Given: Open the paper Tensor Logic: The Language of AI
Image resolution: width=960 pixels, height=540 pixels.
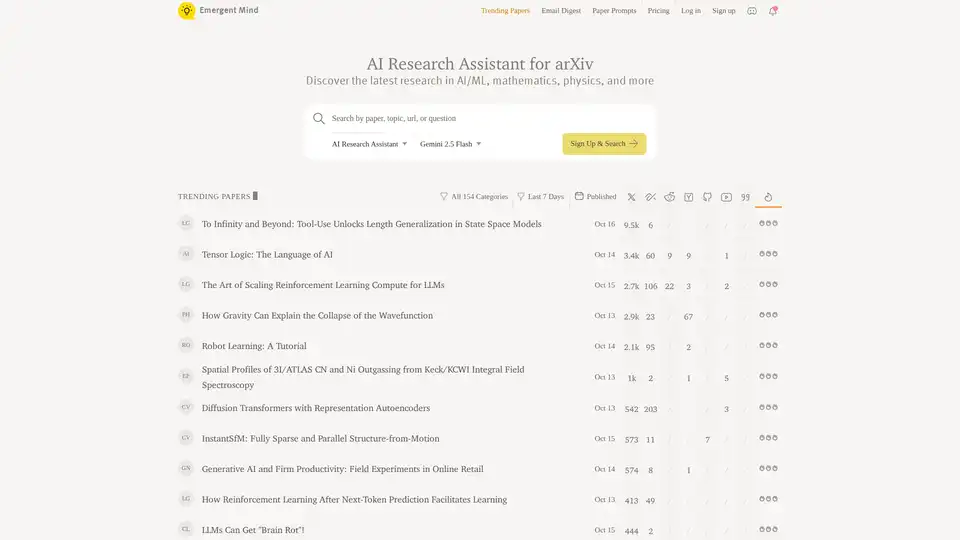Looking at the screenshot, I should coord(267,255).
